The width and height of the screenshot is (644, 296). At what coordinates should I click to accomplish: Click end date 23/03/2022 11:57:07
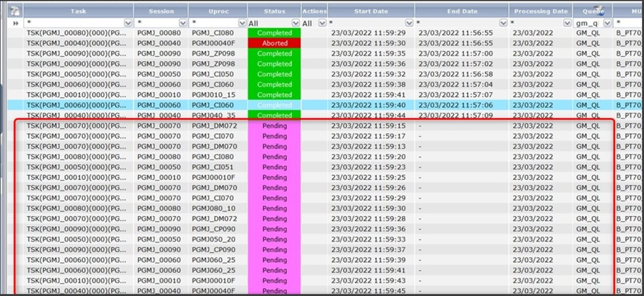coord(456,94)
